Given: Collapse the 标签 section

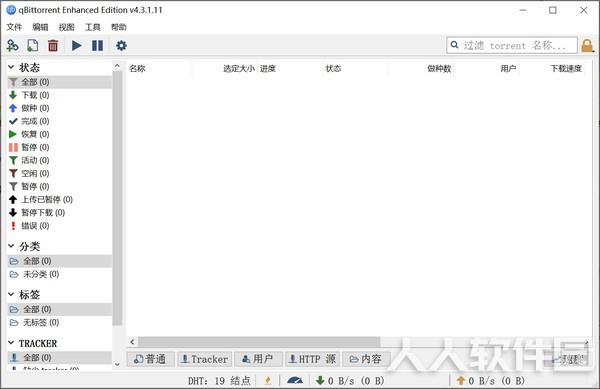Looking at the screenshot, I should pyautogui.click(x=11, y=294).
